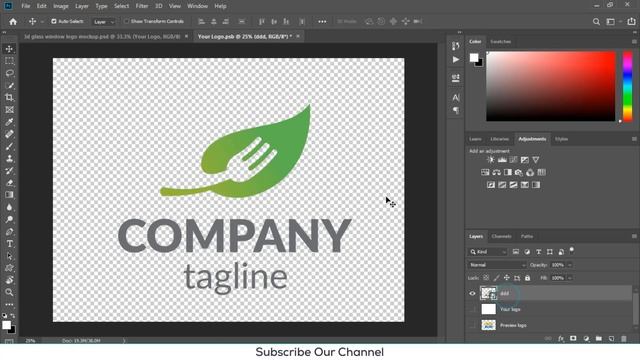Open Kind filter dropdown in Layers

[487, 252]
